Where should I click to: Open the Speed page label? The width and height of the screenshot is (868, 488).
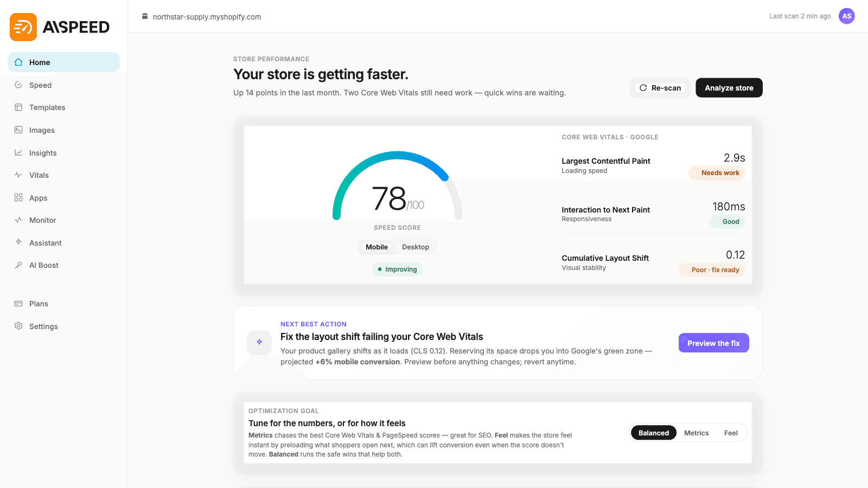coord(40,85)
